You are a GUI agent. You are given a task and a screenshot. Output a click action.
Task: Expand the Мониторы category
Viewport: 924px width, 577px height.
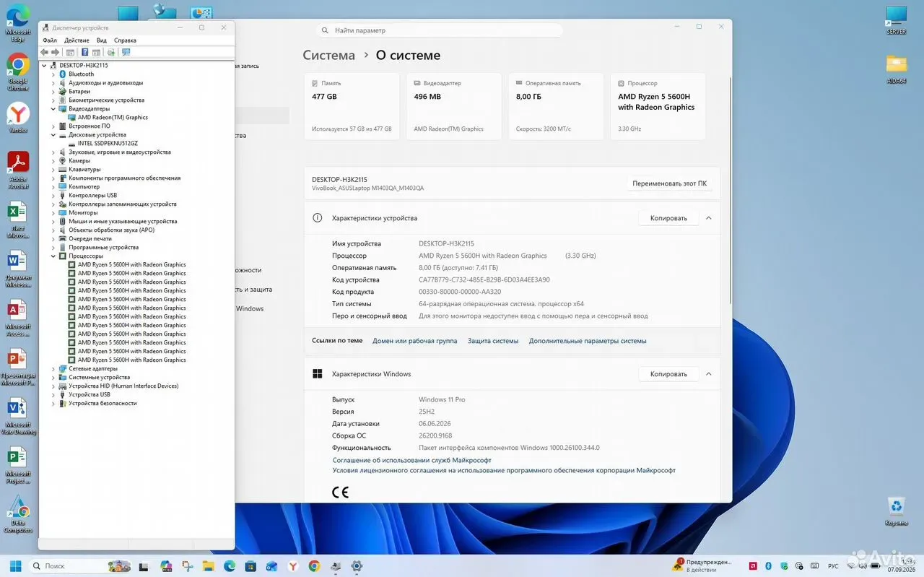coord(53,212)
